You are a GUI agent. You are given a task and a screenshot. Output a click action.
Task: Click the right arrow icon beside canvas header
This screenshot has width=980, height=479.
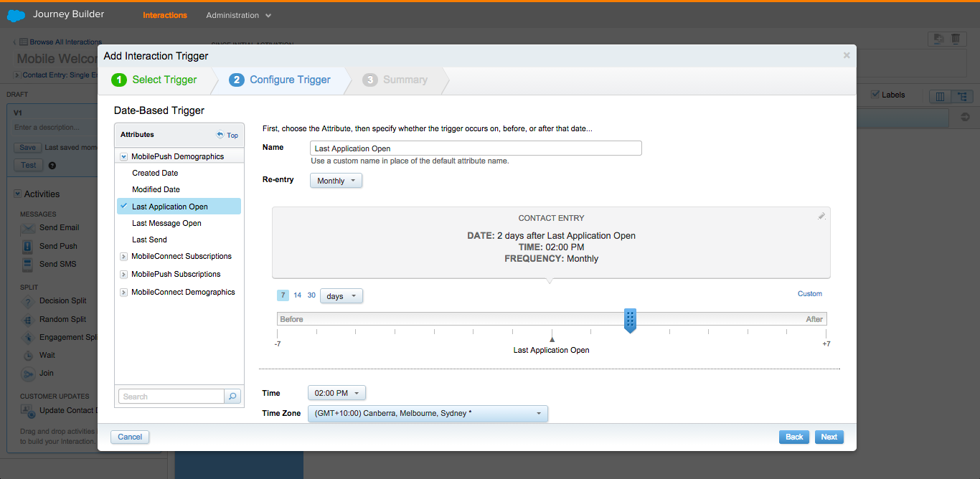(965, 117)
